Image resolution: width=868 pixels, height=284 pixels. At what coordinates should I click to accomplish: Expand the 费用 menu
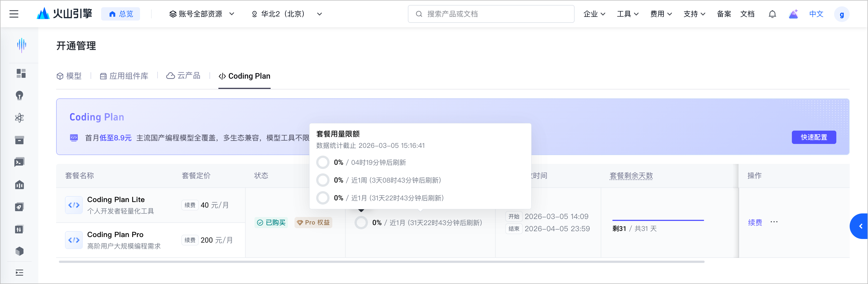click(661, 14)
